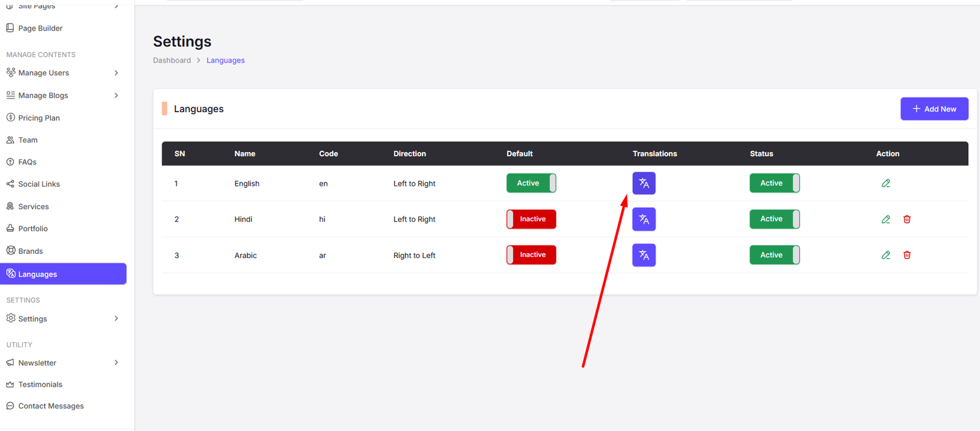Screen dimensions: 980x431
Task: Click the Dashboard breadcrumb link
Action: (x=172, y=60)
